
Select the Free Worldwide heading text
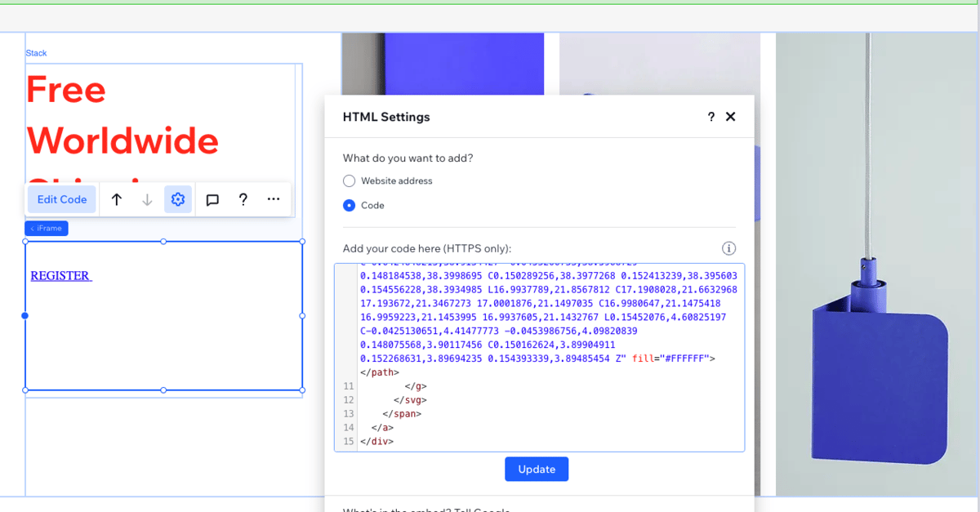[x=122, y=115]
